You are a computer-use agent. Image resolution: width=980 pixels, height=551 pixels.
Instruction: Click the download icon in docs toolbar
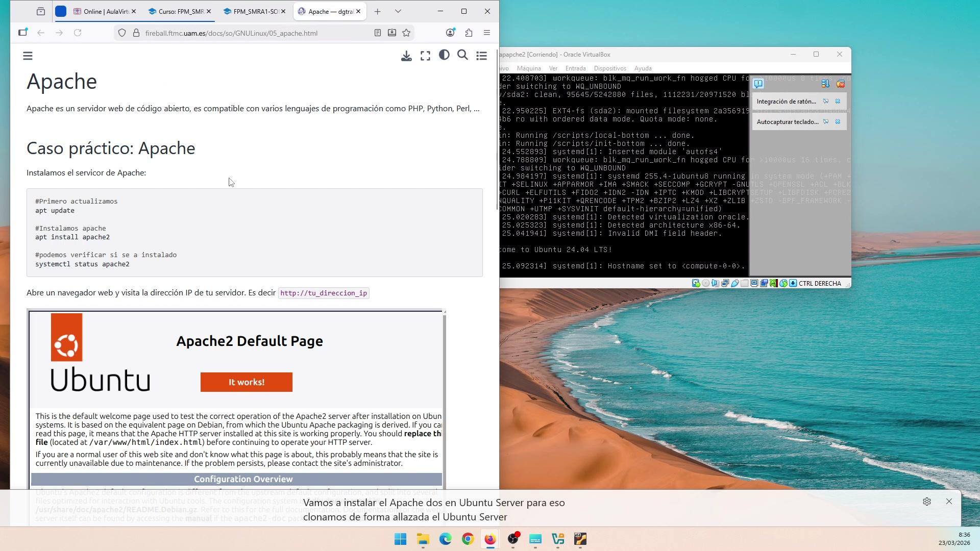tap(406, 56)
